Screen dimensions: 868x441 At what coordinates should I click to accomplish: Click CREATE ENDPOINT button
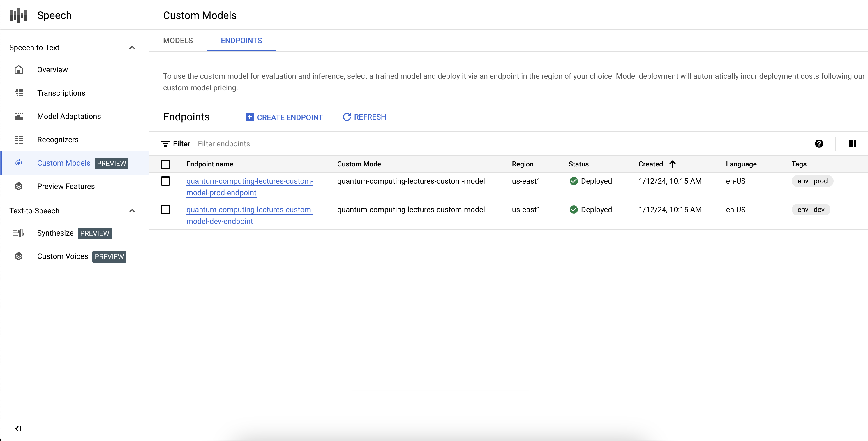tap(284, 117)
